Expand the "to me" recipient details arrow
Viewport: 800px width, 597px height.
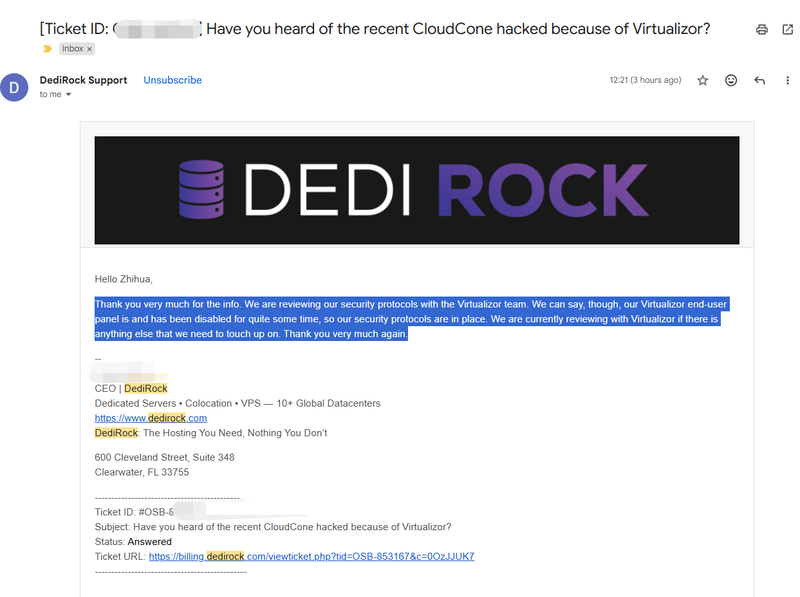(x=68, y=95)
